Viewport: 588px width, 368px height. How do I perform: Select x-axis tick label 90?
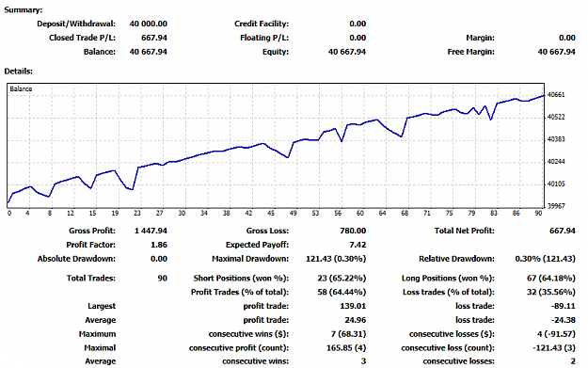[538, 213]
